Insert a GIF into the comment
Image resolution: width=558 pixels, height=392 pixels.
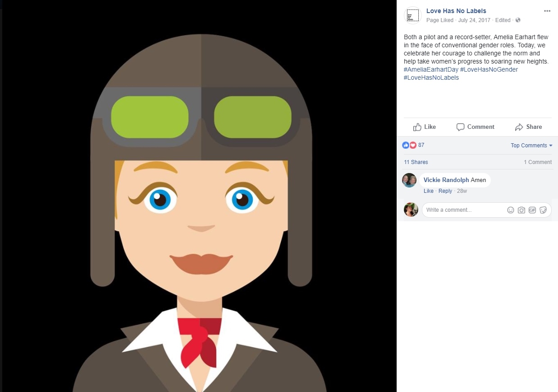pos(532,210)
